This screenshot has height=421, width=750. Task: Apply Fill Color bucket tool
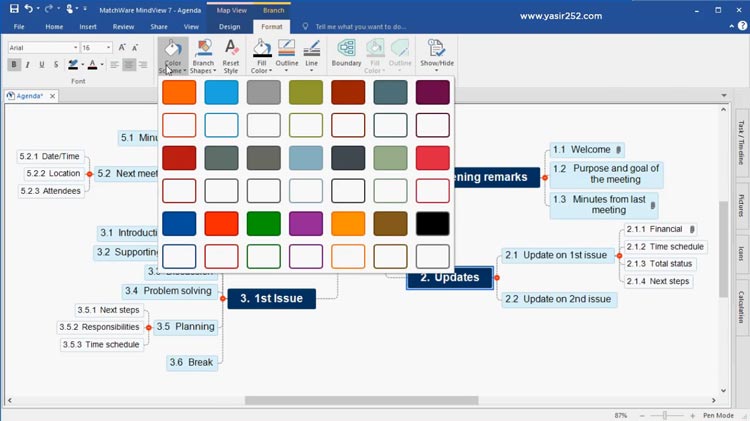click(x=262, y=56)
